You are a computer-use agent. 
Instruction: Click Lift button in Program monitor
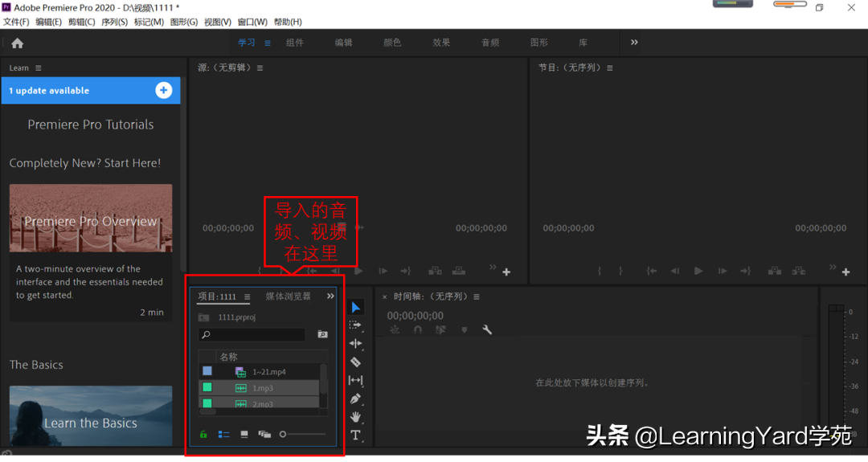click(x=775, y=271)
